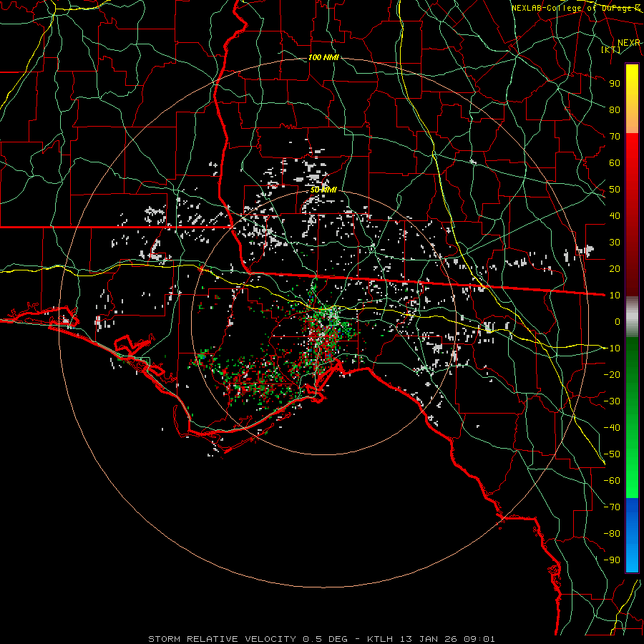Click the -90 value on velocity scale

click(x=612, y=560)
